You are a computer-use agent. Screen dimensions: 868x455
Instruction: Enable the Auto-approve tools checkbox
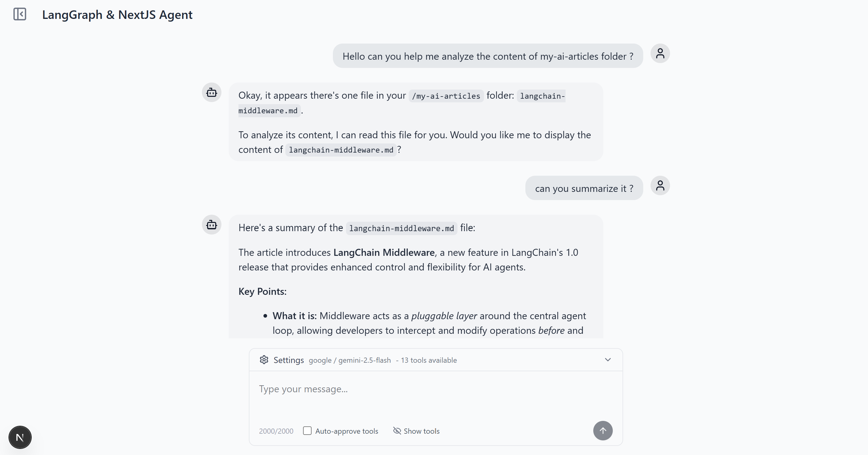(307, 431)
